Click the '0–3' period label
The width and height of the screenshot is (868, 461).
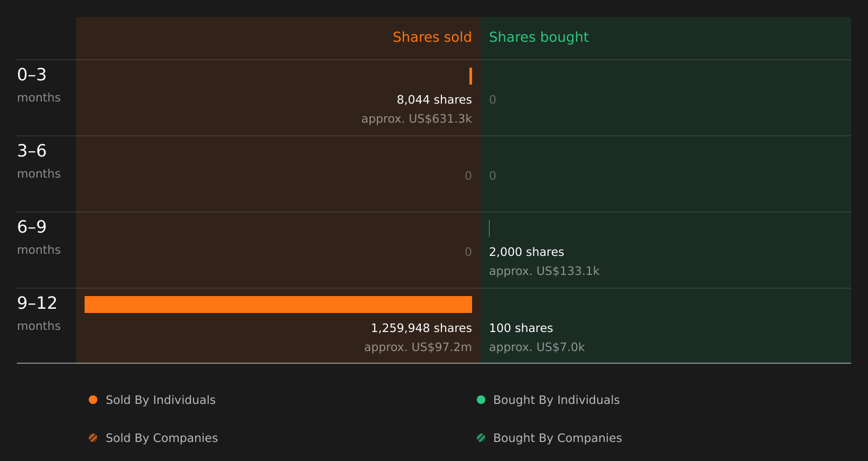pyautogui.click(x=32, y=75)
